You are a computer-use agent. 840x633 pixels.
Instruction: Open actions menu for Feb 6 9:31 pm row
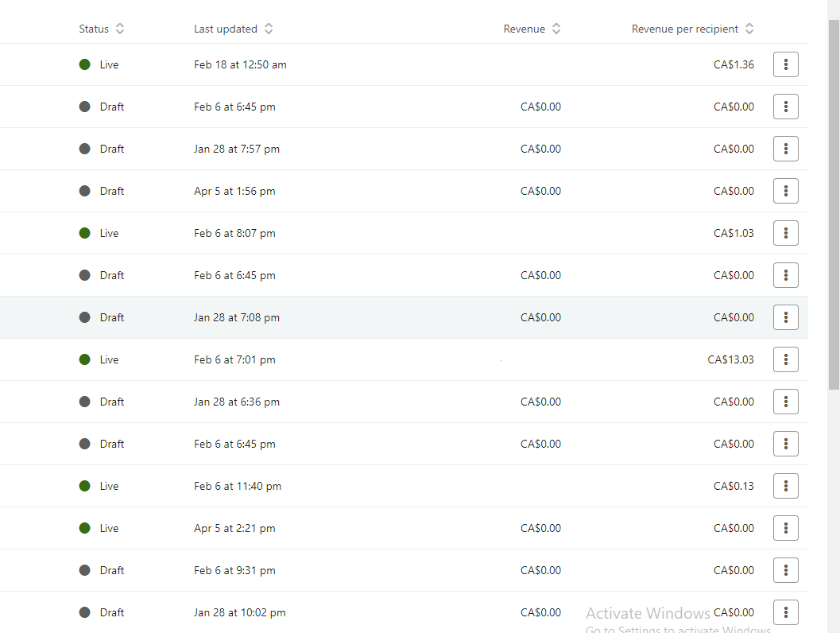coord(785,570)
